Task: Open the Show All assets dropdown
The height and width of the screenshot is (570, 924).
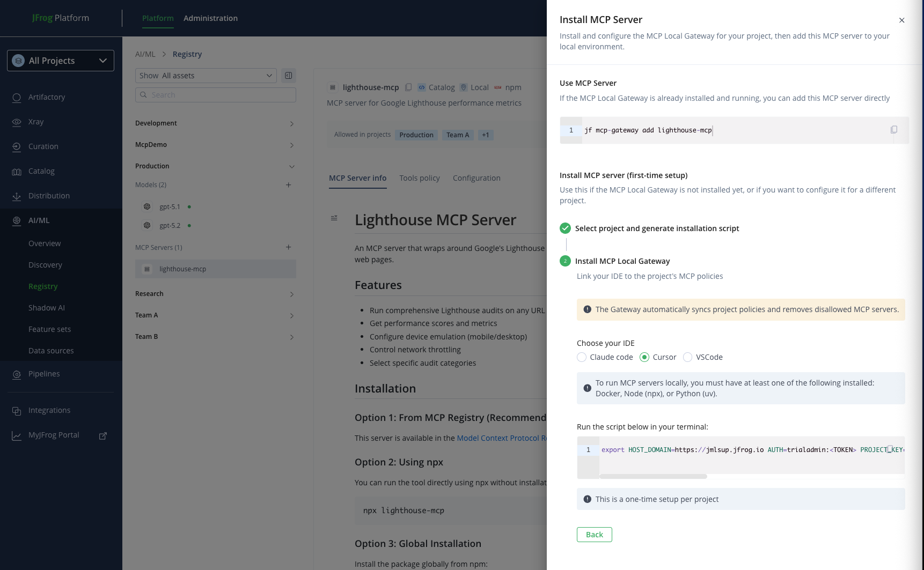Action: [206, 76]
